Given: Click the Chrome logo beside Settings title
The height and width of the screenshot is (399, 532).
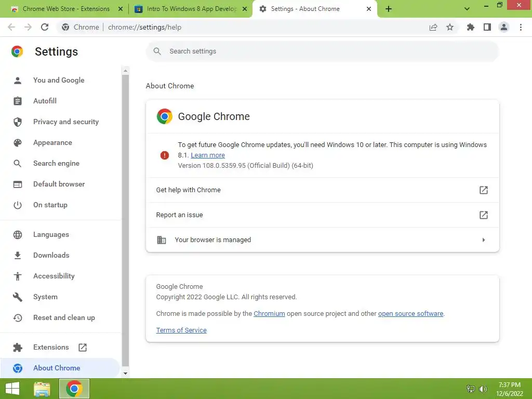Looking at the screenshot, I should 17,51.
